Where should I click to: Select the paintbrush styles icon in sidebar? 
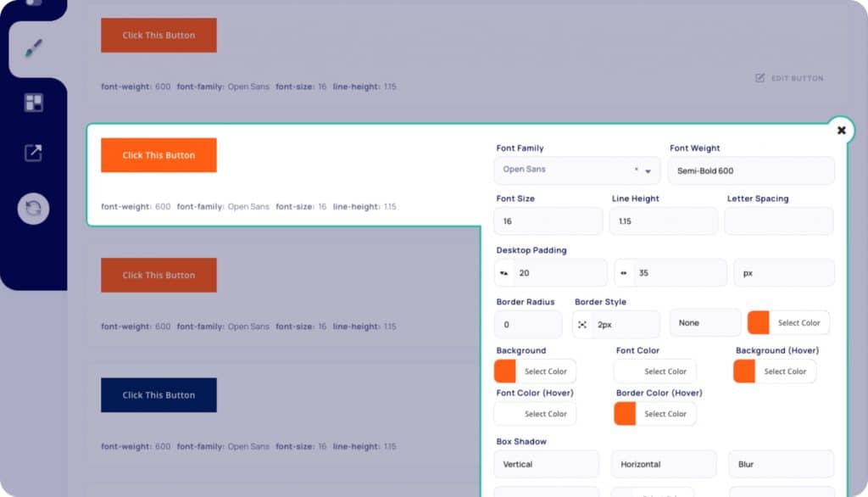pos(33,48)
